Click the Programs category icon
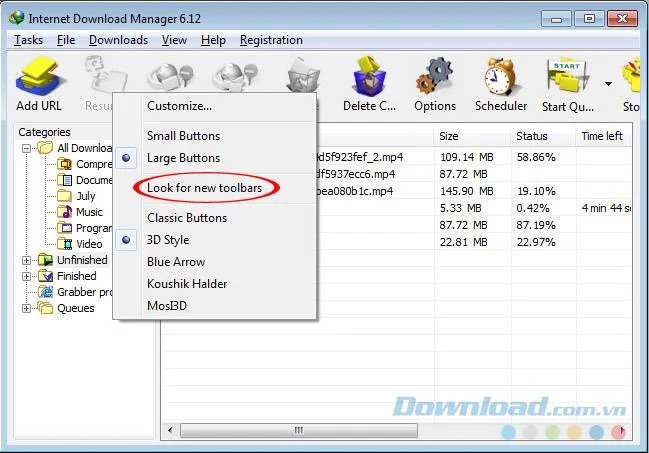649x453 pixels. point(65,228)
